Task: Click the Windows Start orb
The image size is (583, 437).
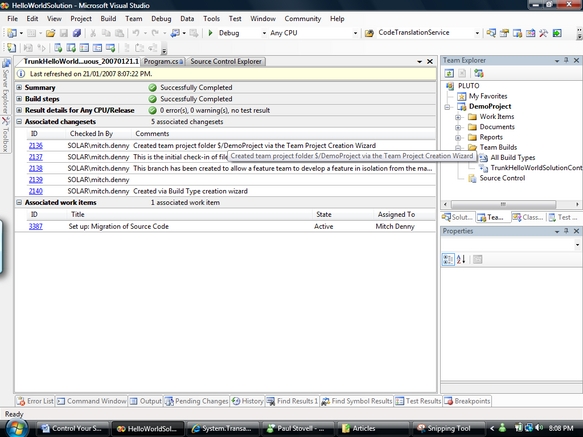Action: 17,428
